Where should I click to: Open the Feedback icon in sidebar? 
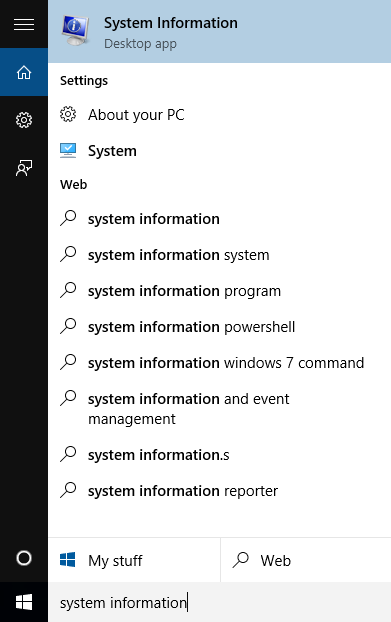[x=24, y=168]
